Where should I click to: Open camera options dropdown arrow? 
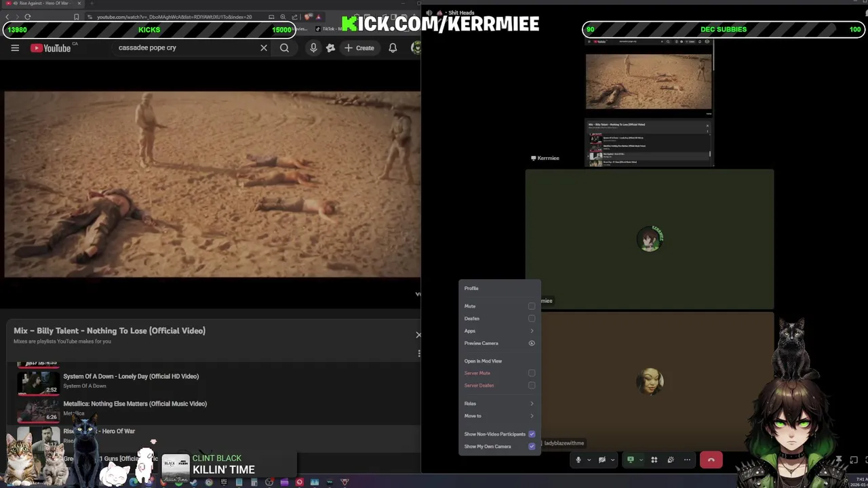[x=612, y=460]
